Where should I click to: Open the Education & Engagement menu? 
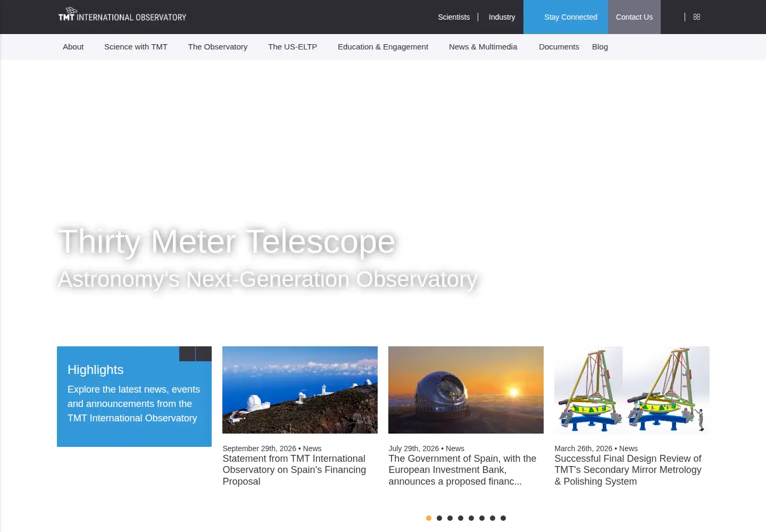(383, 47)
